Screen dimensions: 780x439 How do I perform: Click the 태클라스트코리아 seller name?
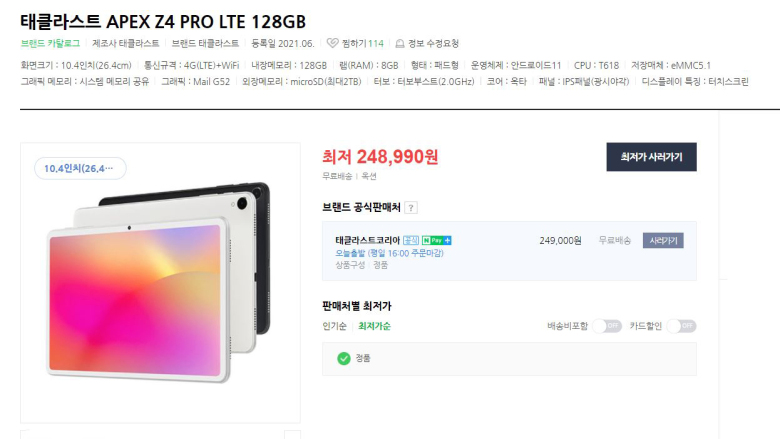click(x=368, y=241)
